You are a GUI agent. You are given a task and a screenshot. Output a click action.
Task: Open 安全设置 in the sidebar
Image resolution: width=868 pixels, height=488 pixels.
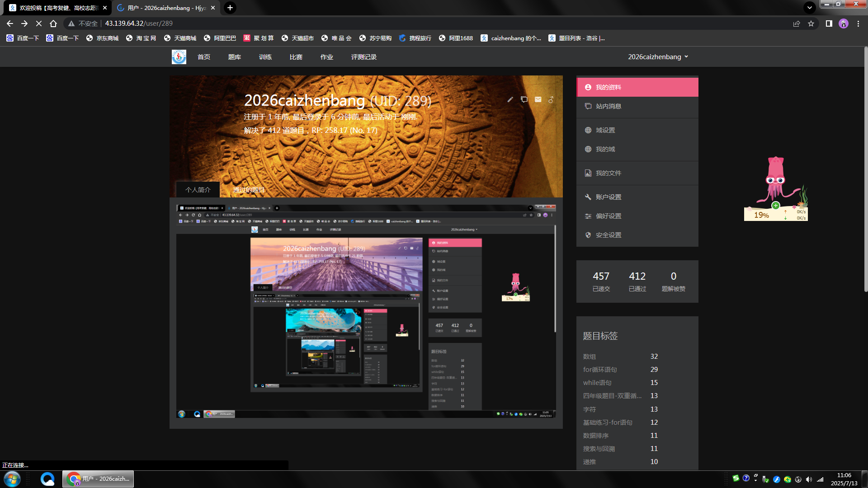coord(637,235)
